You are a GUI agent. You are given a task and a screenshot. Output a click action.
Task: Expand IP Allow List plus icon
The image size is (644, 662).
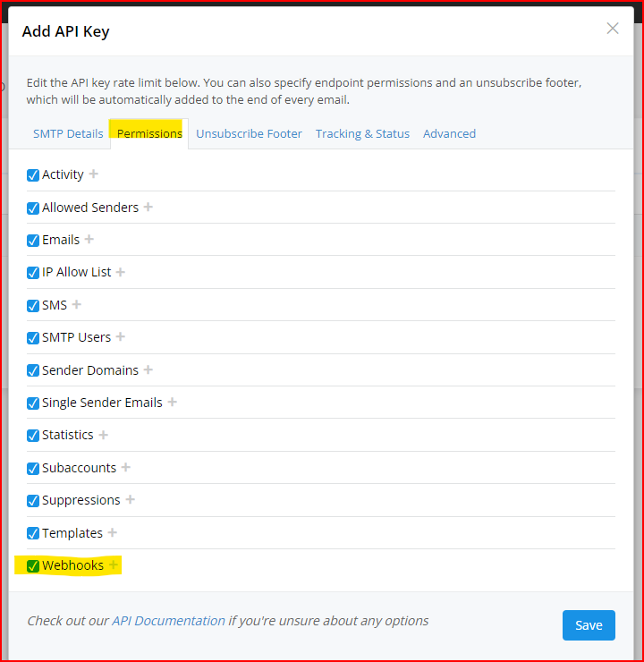tap(121, 272)
